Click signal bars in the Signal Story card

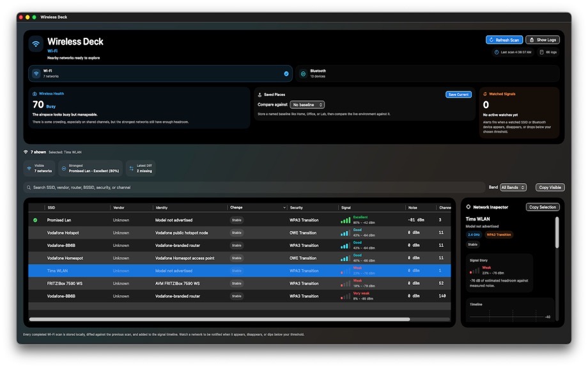[x=474, y=270]
